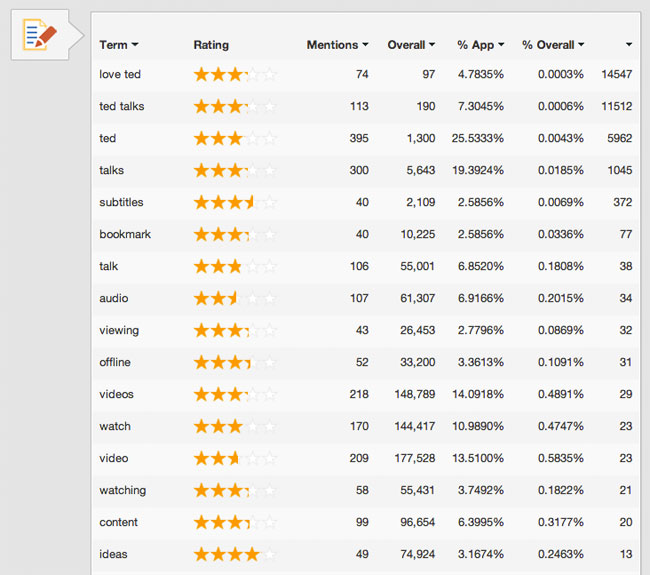Screen dimensions: 650x575
Task: Select the 'ted talks' term
Action: (121, 106)
